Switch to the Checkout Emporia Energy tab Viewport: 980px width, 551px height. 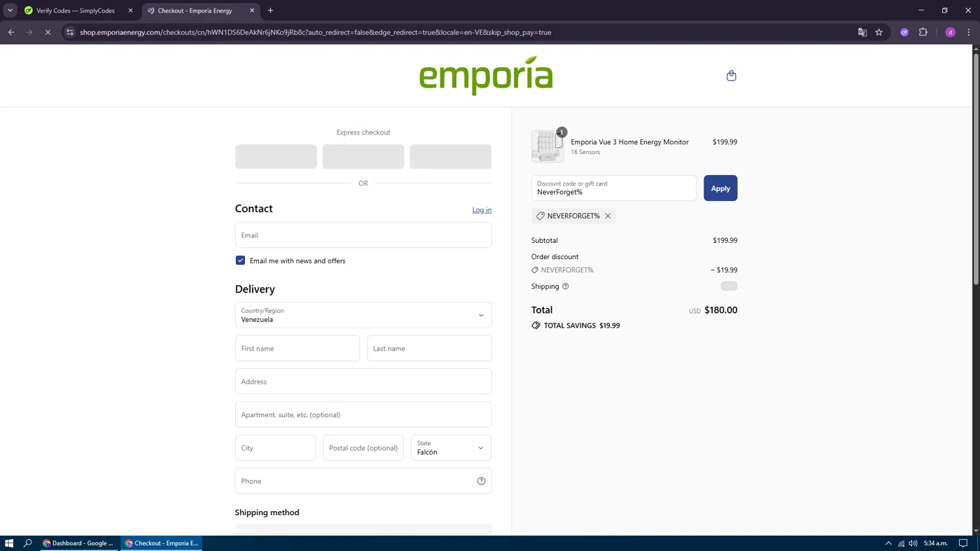pos(195,10)
